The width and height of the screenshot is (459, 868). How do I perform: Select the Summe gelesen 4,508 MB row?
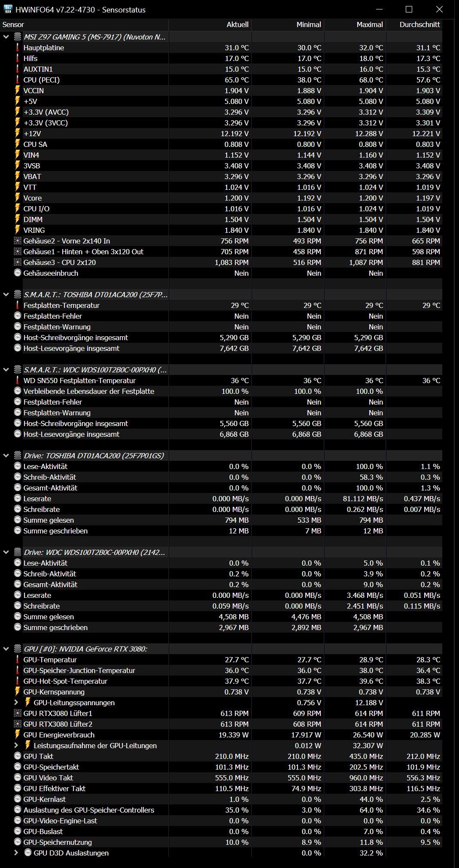(221, 617)
